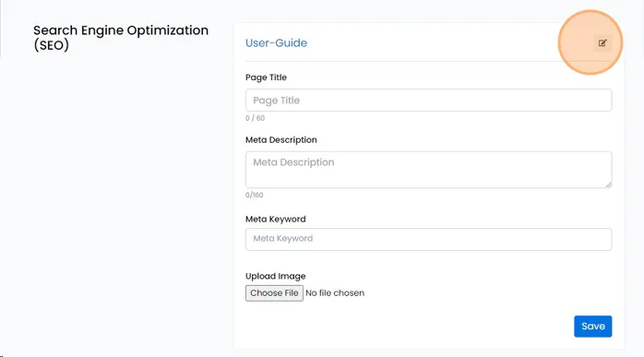Click the 'Page Title' label above the field

266,77
